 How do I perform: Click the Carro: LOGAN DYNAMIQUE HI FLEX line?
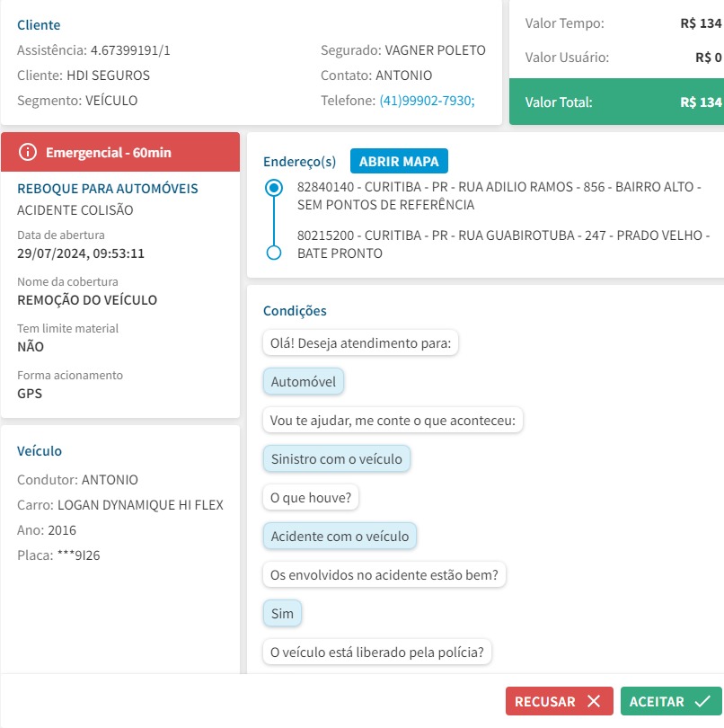[120, 505]
